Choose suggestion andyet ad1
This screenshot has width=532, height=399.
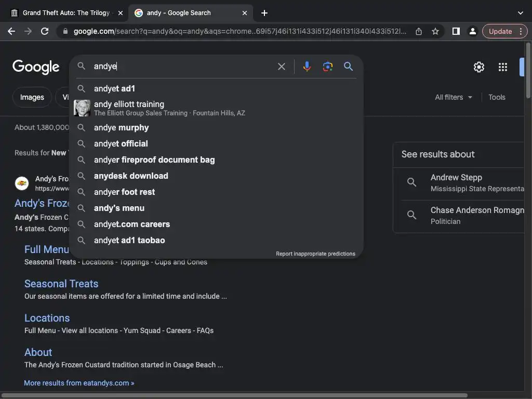[x=216, y=88]
